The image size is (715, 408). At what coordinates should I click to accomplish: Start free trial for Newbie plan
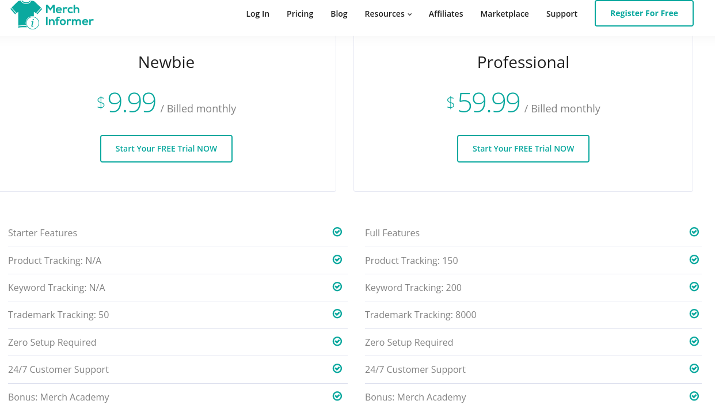[x=166, y=149]
